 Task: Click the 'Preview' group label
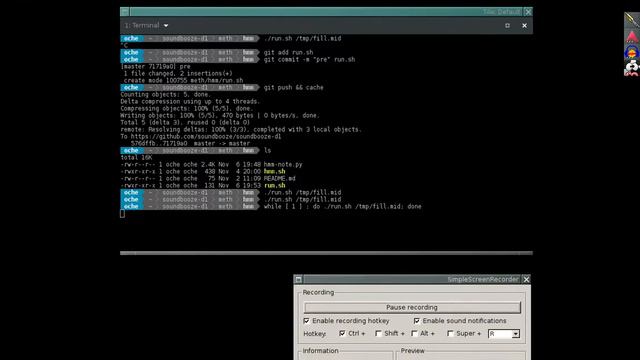pos(413,351)
